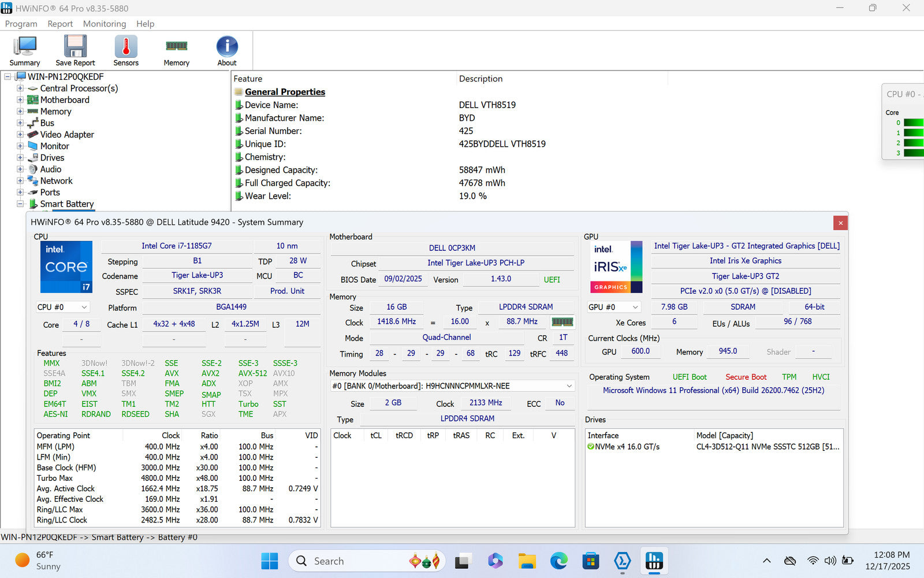Expand the Central Processor(s) tree node
Screen dimensions: 924x578
20,88
